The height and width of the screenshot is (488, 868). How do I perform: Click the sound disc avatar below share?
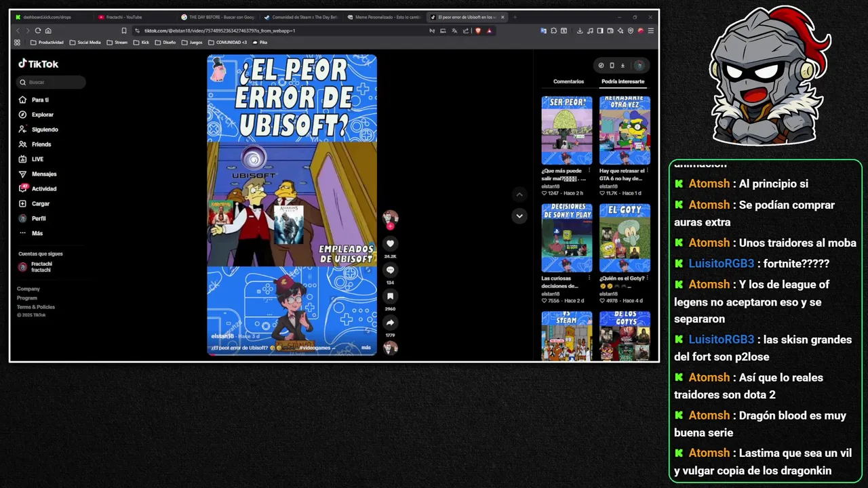tap(390, 348)
